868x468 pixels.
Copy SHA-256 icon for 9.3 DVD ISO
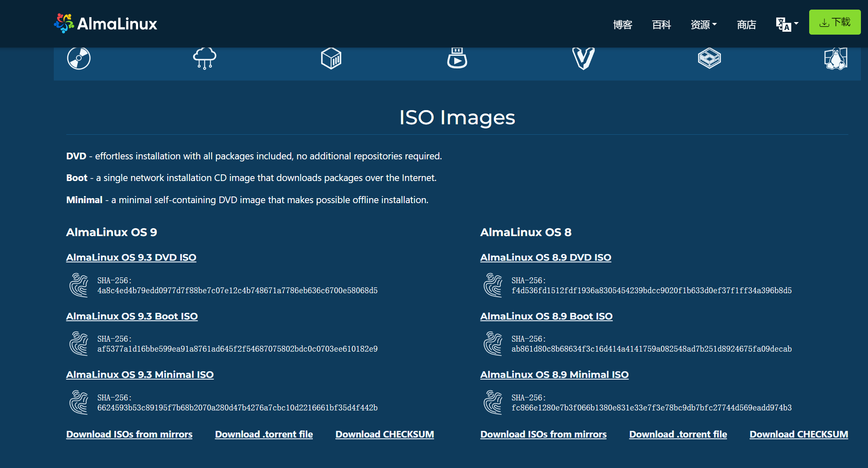(x=79, y=285)
